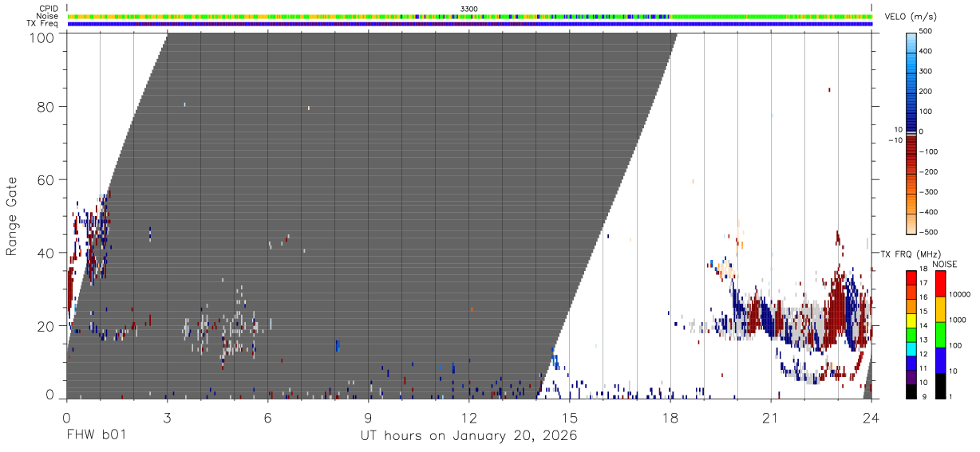This screenshot has width=980, height=452.
Task: Click x-axis tick label 3
Action: (167, 416)
